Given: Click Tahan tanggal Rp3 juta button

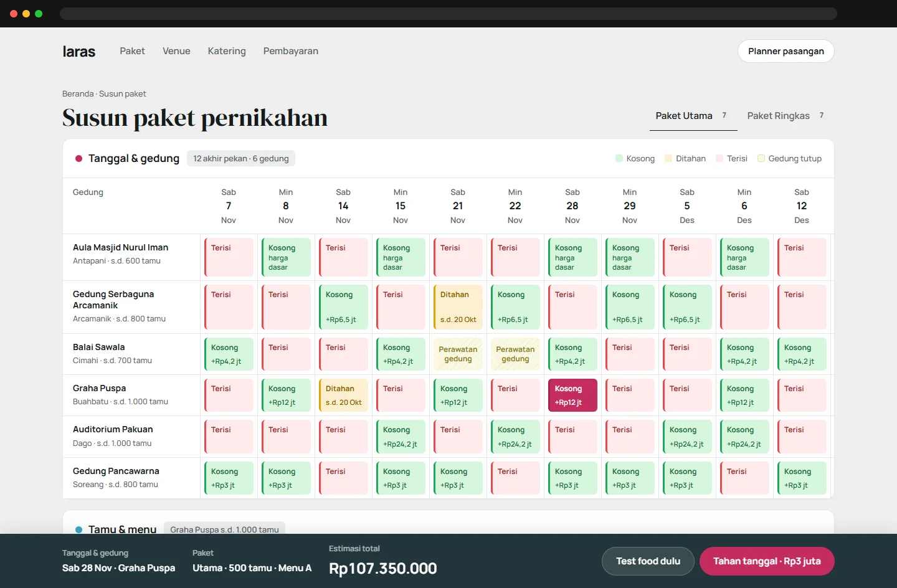Looking at the screenshot, I should click(x=767, y=561).
